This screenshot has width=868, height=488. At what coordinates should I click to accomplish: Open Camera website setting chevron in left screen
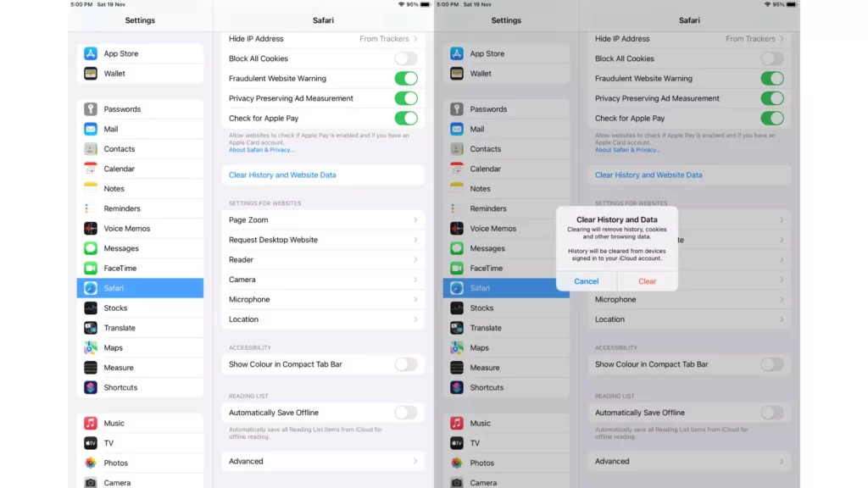point(415,280)
